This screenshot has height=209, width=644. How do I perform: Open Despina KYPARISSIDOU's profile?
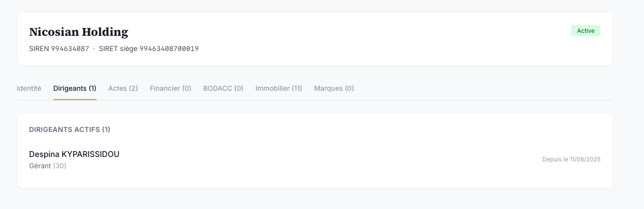tap(74, 154)
